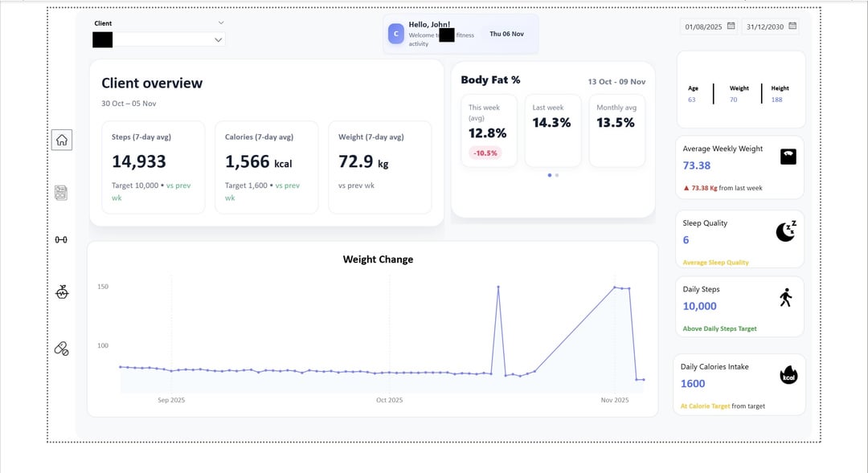Viewport: 868px width, 473px height.
Task: Click the dumbbell workout icon in sidebar
Action: tap(61, 239)
